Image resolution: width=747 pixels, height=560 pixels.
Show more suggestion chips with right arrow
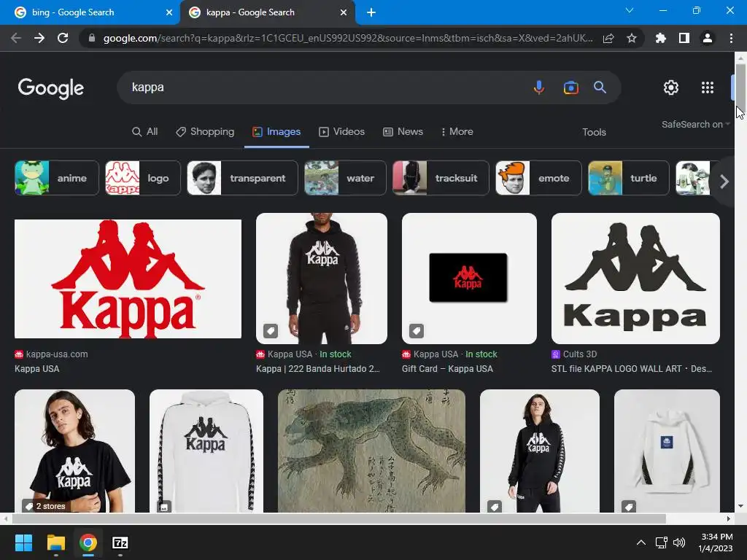(724, 181)
